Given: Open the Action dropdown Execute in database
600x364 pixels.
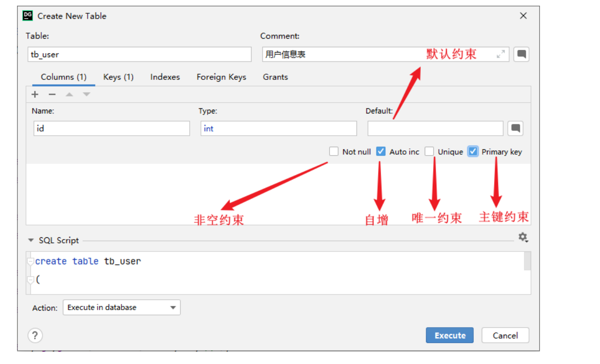Looking at the screenshot, I should point(122,308).
